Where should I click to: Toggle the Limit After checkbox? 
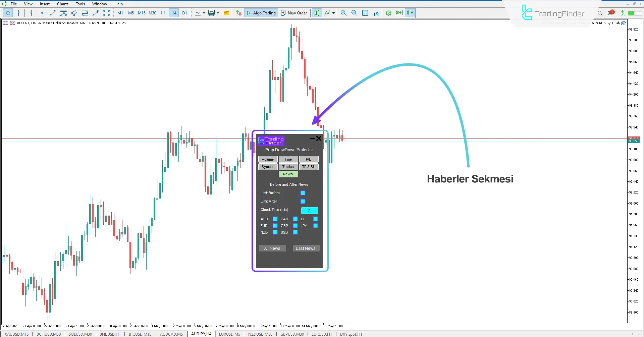[303, 202]
